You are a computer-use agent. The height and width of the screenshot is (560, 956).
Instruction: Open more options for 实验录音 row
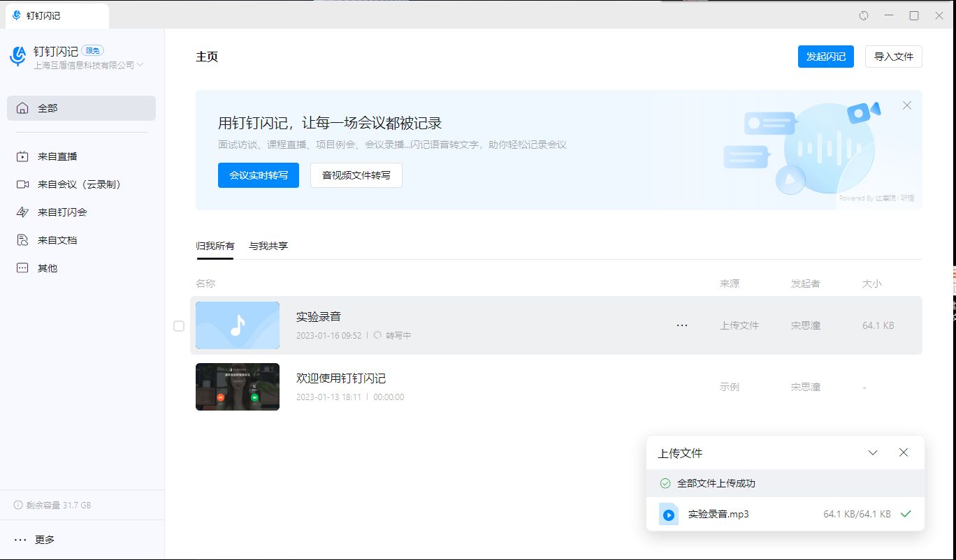coord(682,325)
